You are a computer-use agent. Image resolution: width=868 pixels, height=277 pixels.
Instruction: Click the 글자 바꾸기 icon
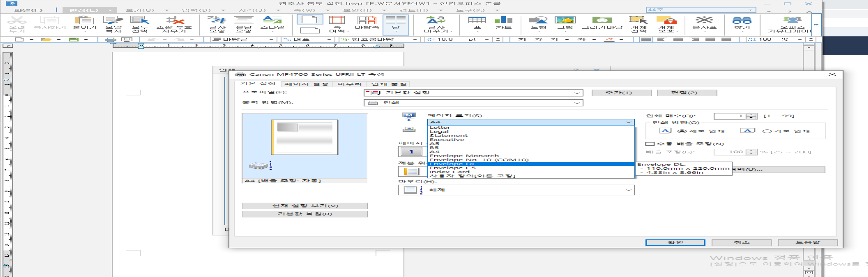coord(436,20)
